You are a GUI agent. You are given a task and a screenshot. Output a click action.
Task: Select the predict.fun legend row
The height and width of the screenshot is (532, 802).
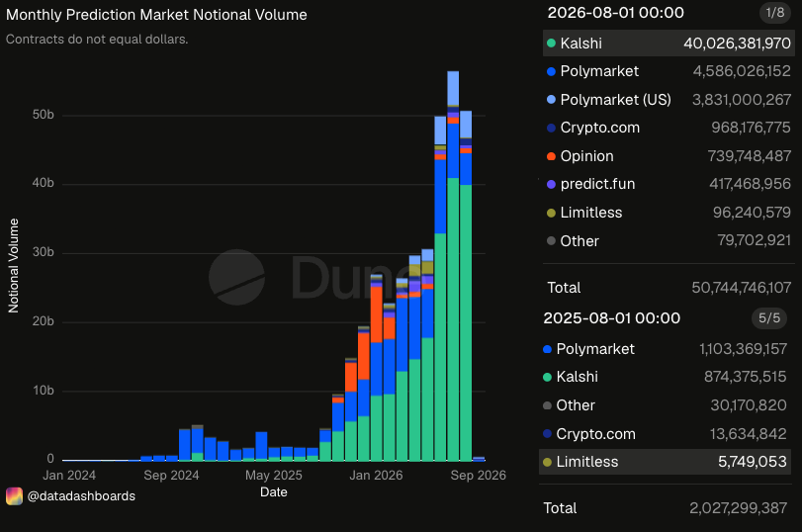(x=668, y=184)
